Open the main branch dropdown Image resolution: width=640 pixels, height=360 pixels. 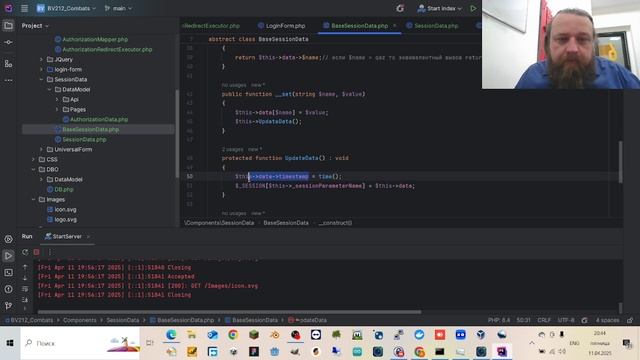(x=118, y=8)
